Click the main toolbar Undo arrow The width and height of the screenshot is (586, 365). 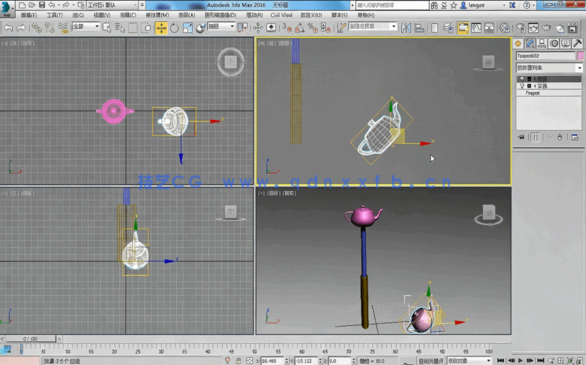tap(8, 28)
